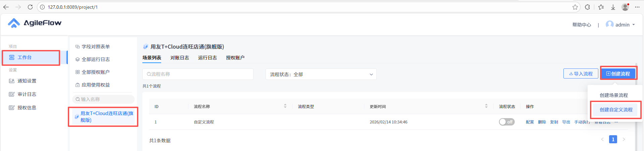Open the admin user dropdown menu

621,25
